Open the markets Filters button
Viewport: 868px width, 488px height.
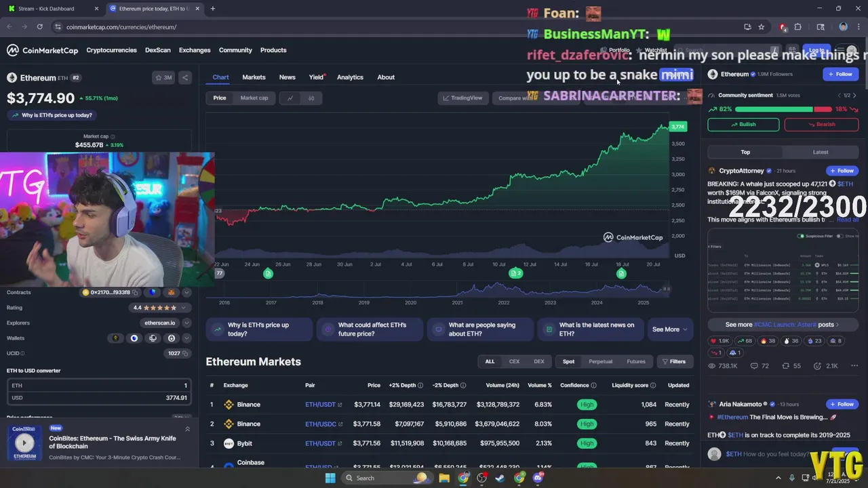[x=674, y=362]
